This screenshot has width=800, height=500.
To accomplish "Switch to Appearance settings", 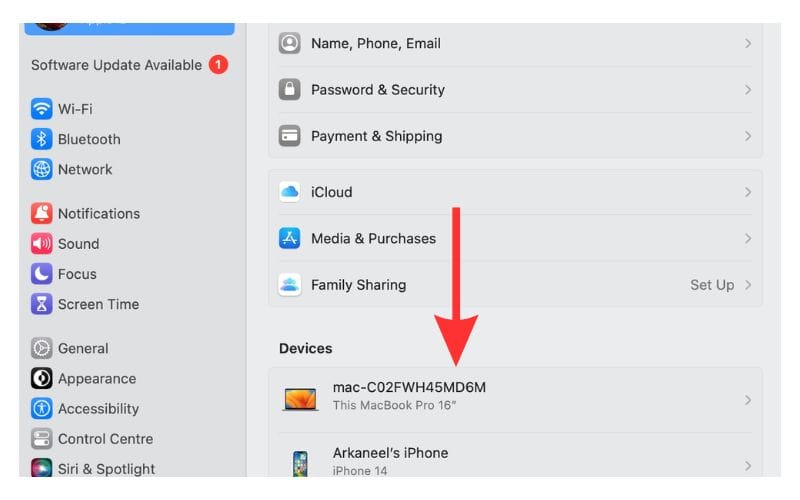I will click(96, 378).
